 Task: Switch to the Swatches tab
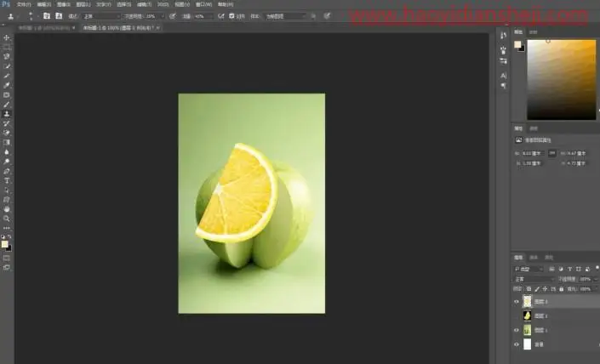click(533, 32)
